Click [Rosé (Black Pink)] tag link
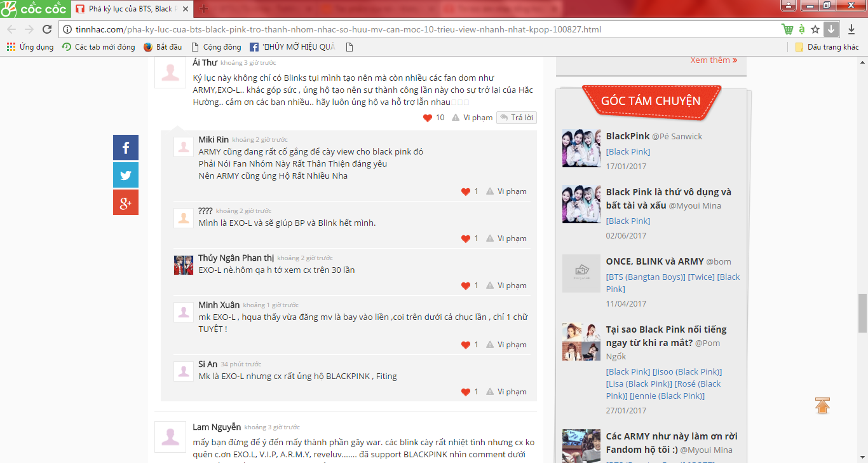This screenshot has height=463, width=868. pyautogui.click(x=663, y=389)
